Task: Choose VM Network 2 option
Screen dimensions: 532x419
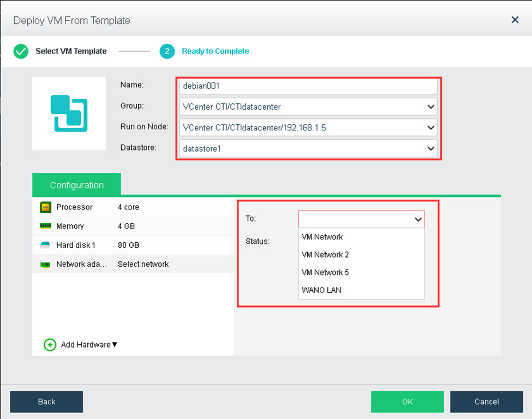Action: click(x=361, y=254)
